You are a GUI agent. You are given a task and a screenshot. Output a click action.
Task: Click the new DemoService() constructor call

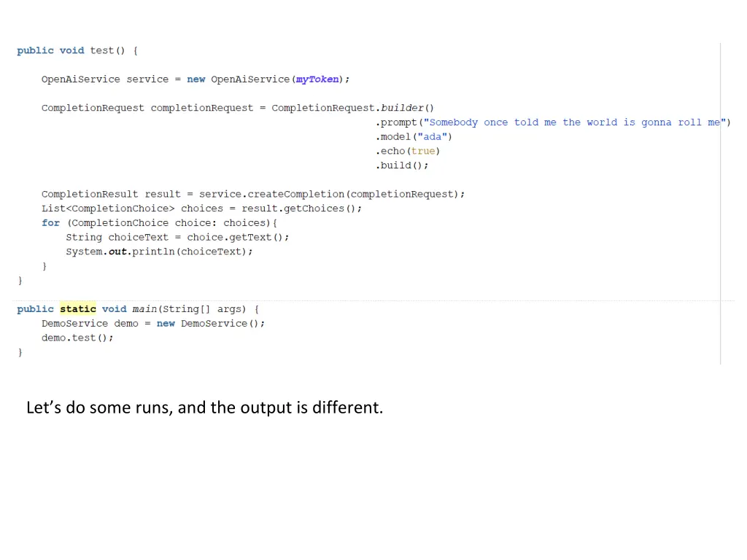pyautogui.click(x=211, y=324)
